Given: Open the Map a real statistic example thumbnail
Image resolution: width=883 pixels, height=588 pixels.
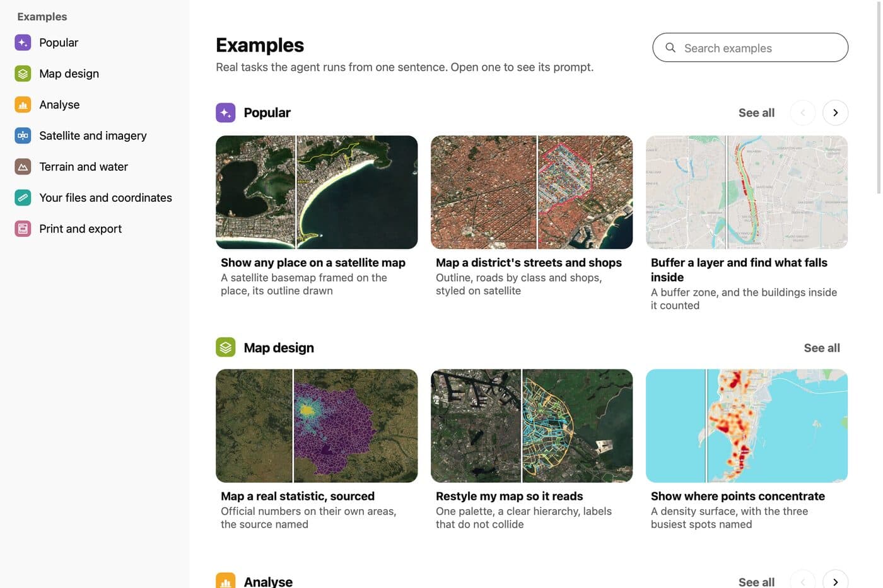Looking at the screenshot, I should click(317, 426).
